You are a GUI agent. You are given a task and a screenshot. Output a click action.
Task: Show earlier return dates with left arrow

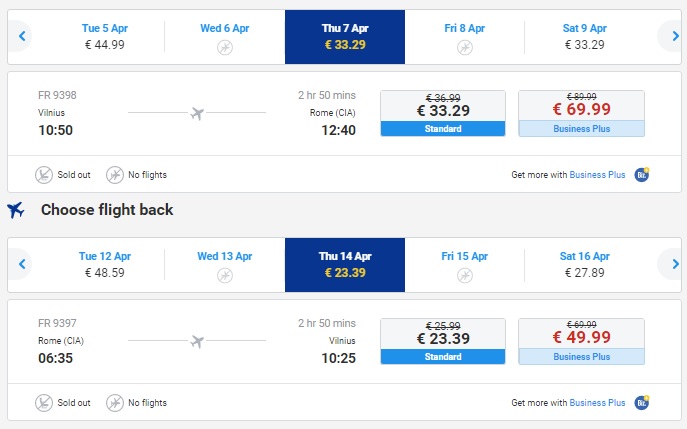(x=21, y=264)
